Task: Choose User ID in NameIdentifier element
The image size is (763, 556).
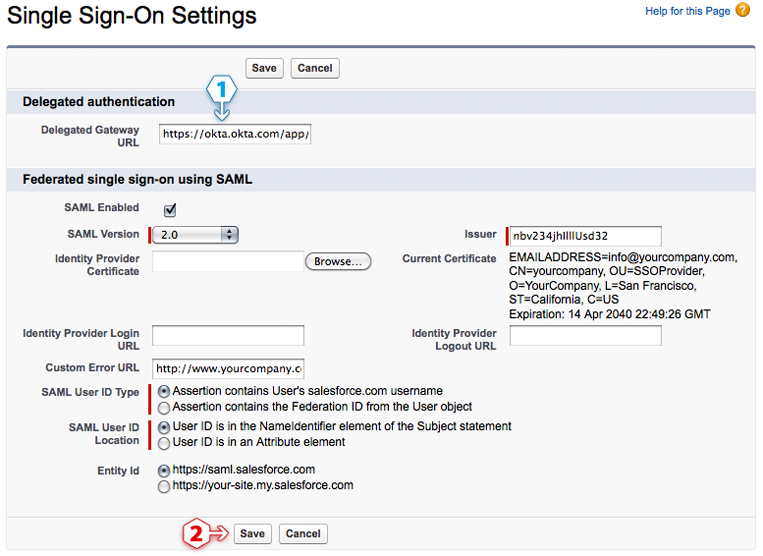Action: [x=164, y=427]
